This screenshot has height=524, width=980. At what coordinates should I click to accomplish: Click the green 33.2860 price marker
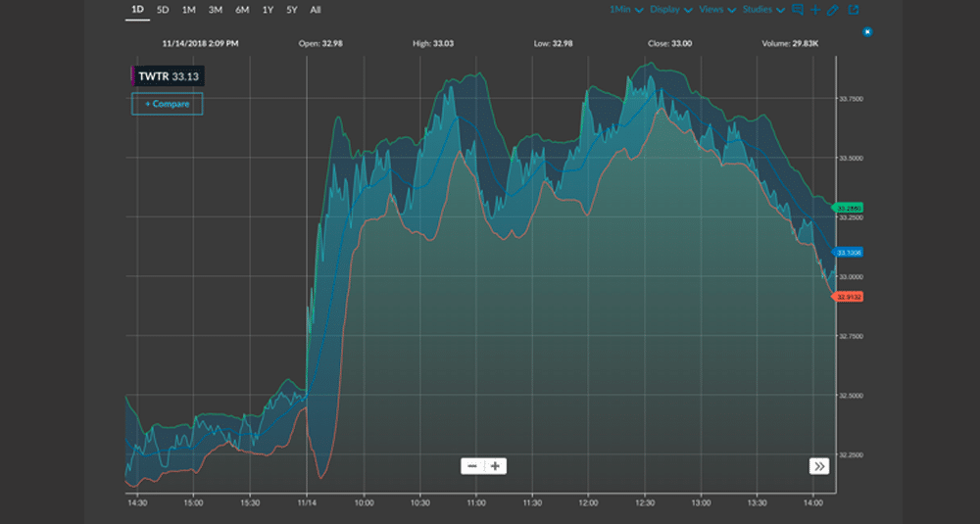point(848,208)
